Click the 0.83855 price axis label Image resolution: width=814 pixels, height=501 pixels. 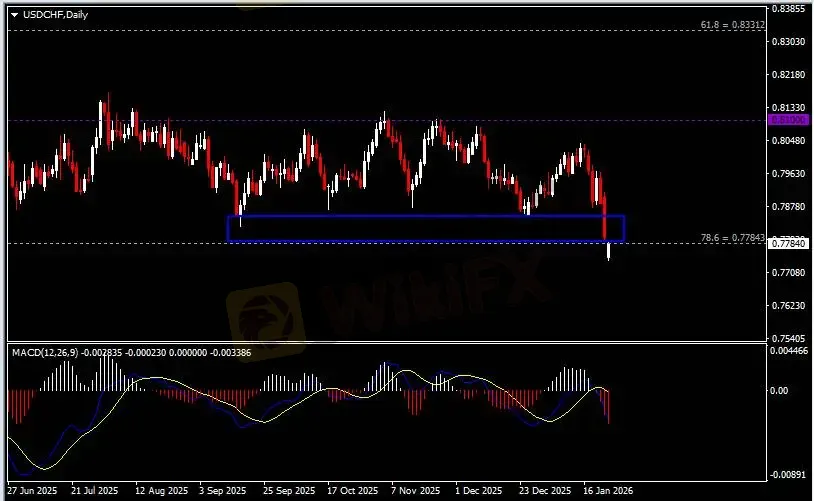coord(789,9)
